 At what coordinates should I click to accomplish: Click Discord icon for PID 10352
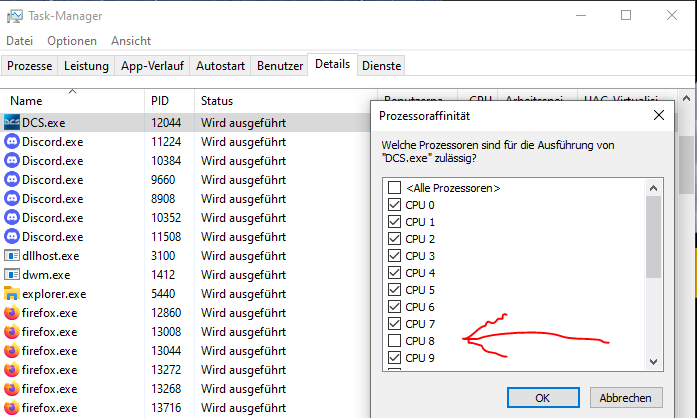pyautogui.click(x=12, y=218)
